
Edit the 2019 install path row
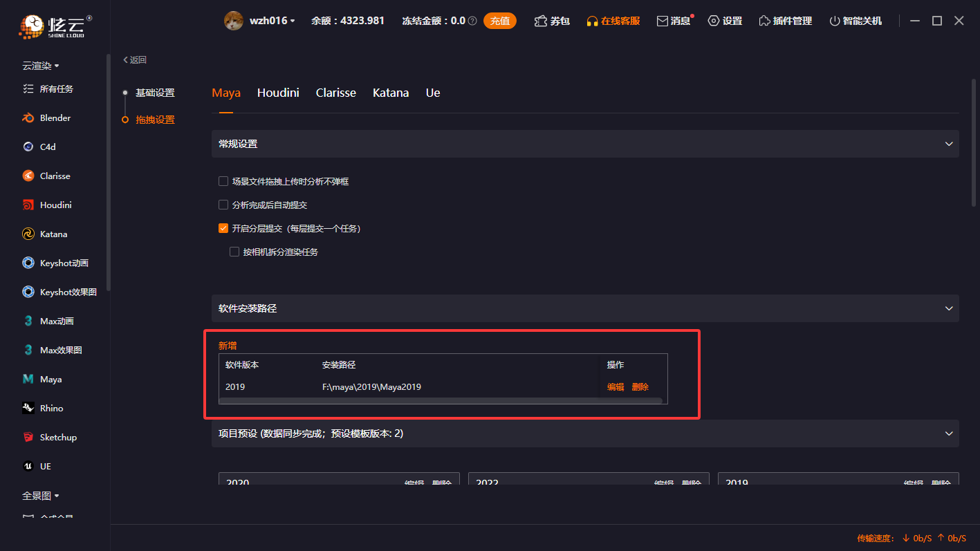616,387
